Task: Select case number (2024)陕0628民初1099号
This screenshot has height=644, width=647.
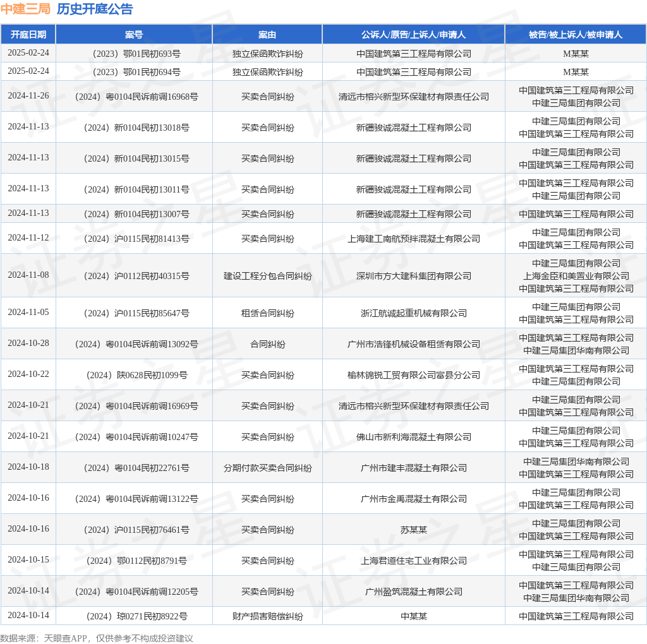Action: pos(136,375)
